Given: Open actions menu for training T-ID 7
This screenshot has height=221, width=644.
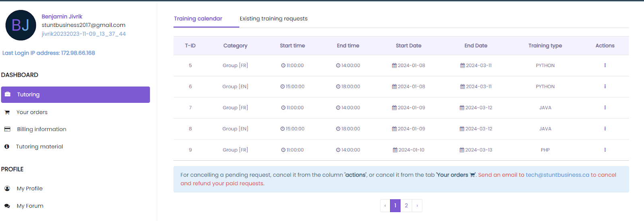Looking at the screenshot, I should 605,108.
